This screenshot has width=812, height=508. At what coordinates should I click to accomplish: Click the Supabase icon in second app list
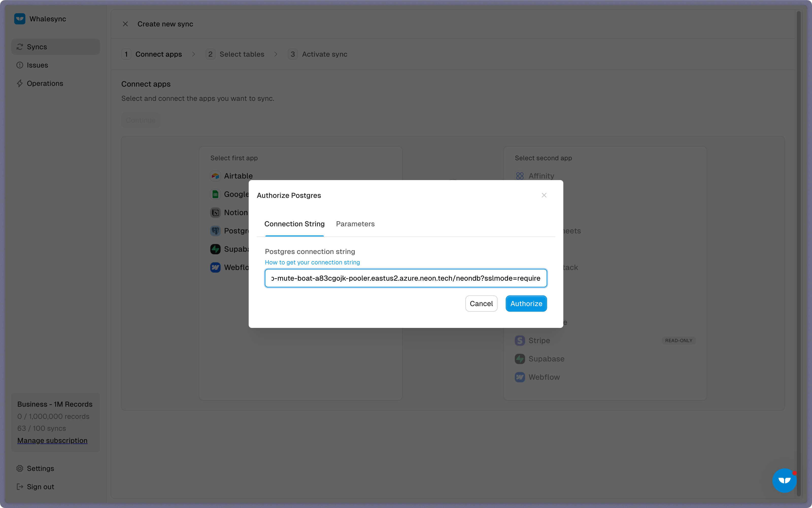click(x=520, y=359)
